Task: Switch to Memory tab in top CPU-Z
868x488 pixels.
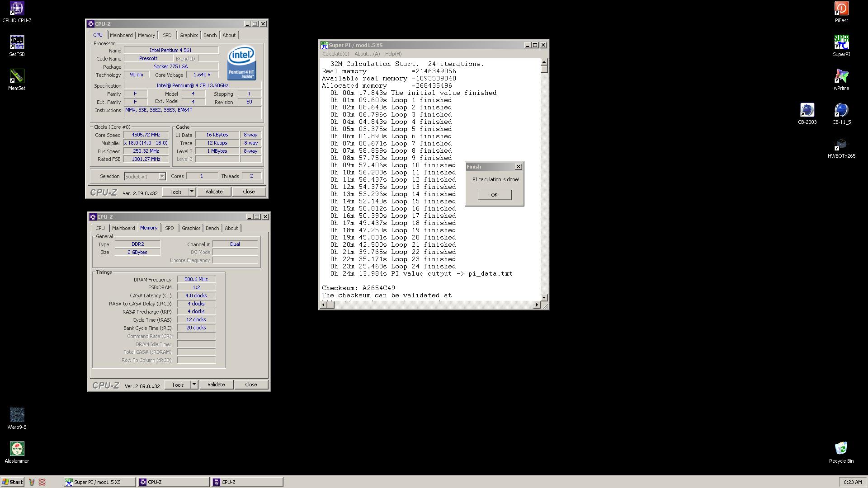Action: click(x=146, y=35)
